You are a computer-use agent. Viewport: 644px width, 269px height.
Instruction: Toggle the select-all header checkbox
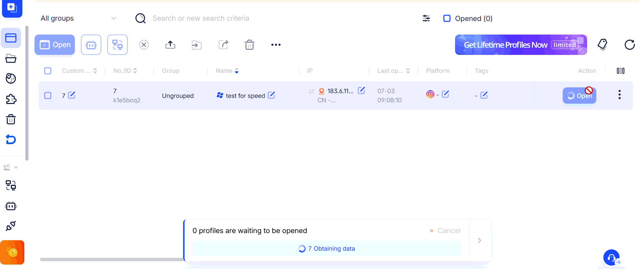click(x=48, y=71)
